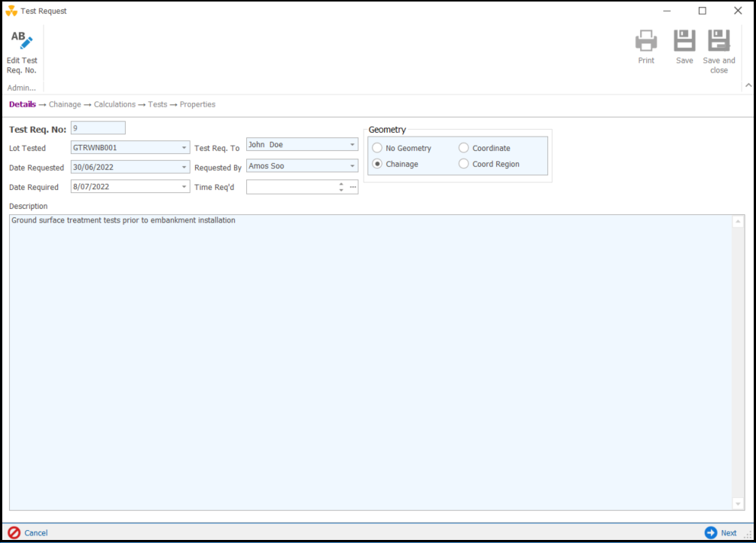Choose the Coord Region radio option
This screenshot has width=756, height=543.
pyautogui.click(x=463, y=164)
